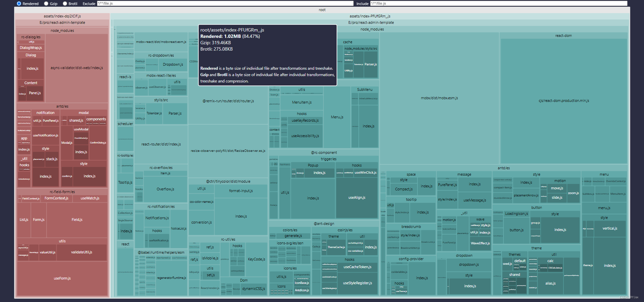Click the LoadingIcon.js cell
The height and width of the screenshot is (302, 644).
point(516,214)
